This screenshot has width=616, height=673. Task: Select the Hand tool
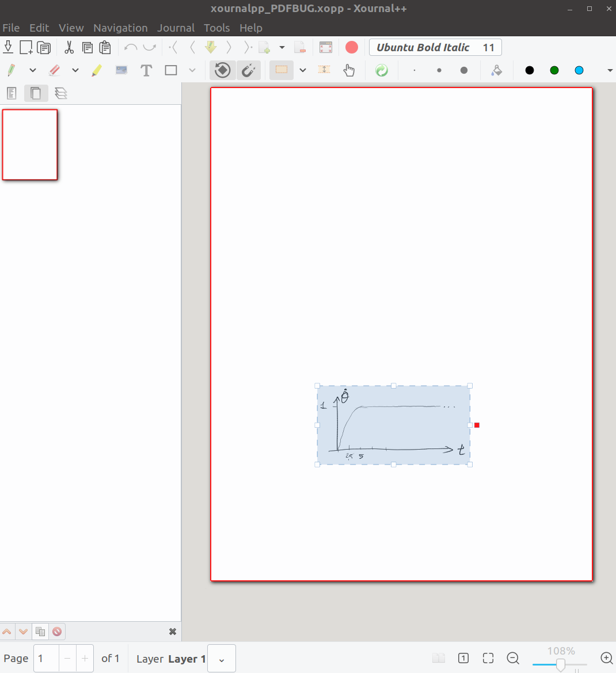point(349,70)
